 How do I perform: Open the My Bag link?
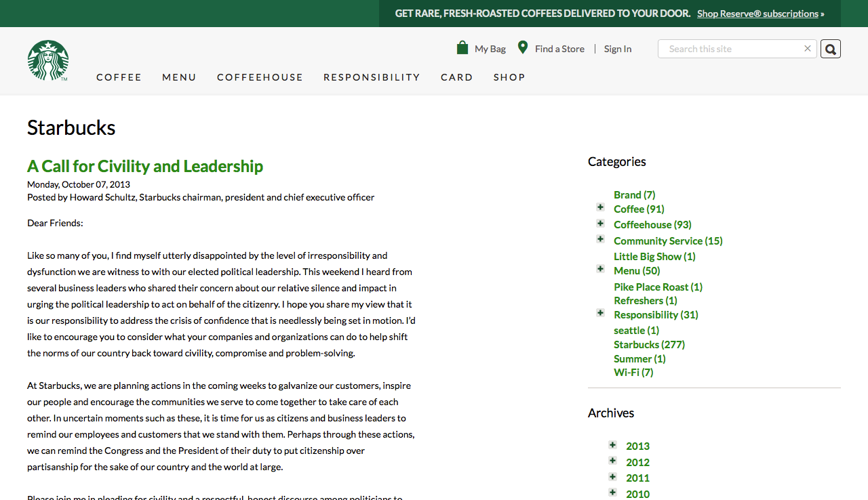click(x=490, y=49)
